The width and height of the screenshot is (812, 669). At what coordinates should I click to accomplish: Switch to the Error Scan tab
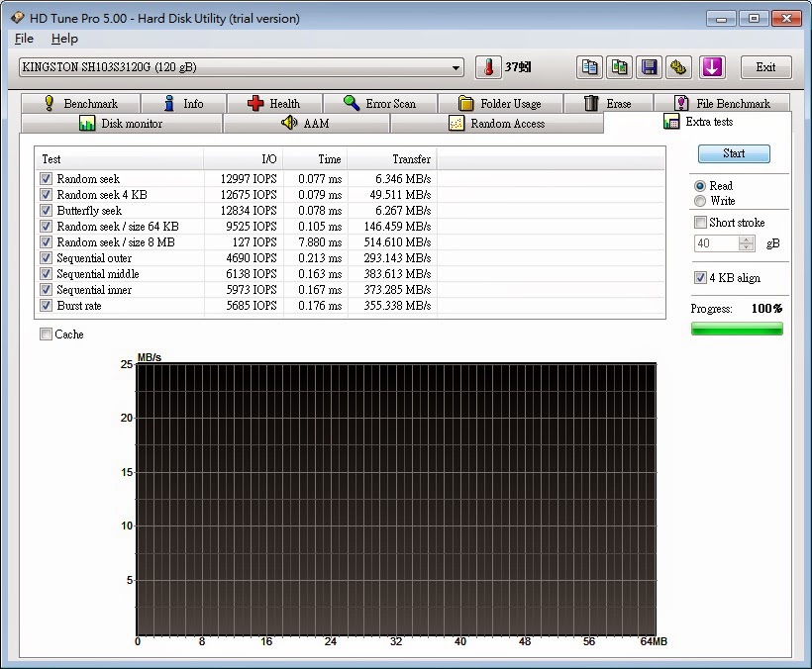(x=380, y=104)
